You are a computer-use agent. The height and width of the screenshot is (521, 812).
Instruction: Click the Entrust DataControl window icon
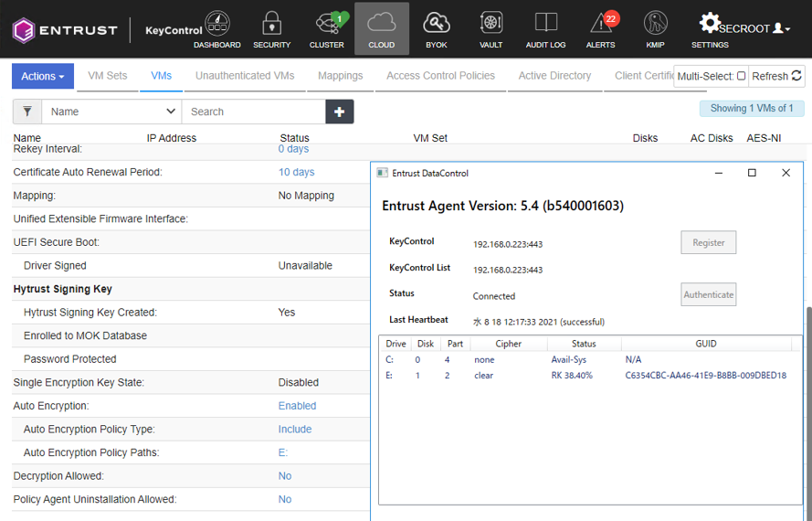coord(382,173)
